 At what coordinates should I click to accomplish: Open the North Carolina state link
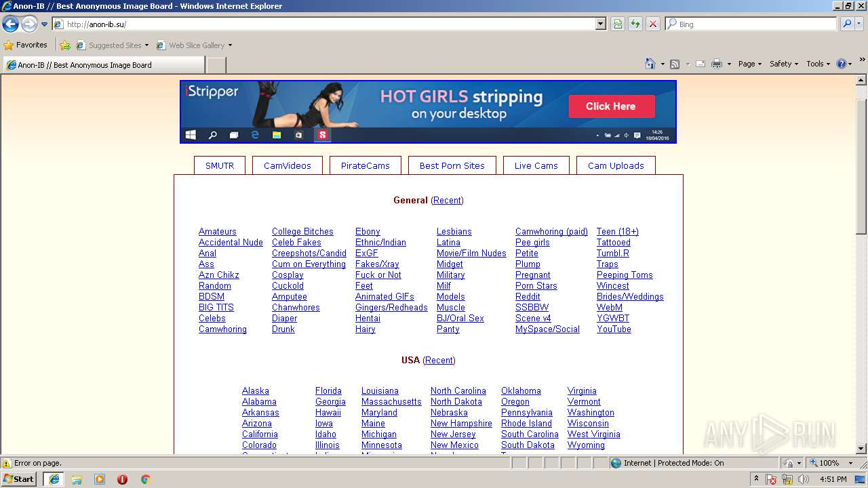pyautogui.click(x=458, y=391)
